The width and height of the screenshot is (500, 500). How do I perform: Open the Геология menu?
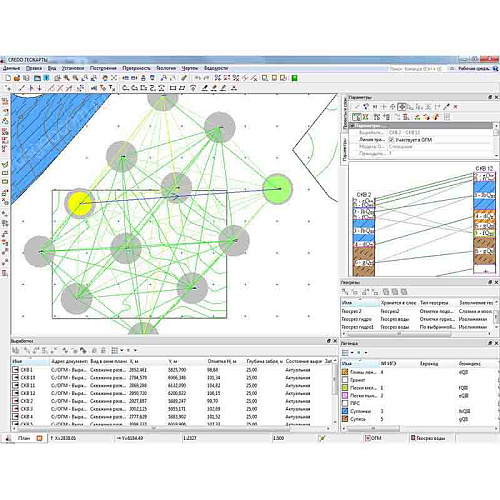click(166, 68)
